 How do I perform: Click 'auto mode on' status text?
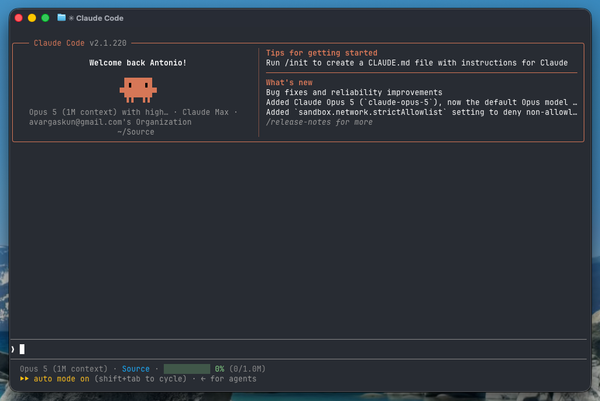click(x=61, y=379)
